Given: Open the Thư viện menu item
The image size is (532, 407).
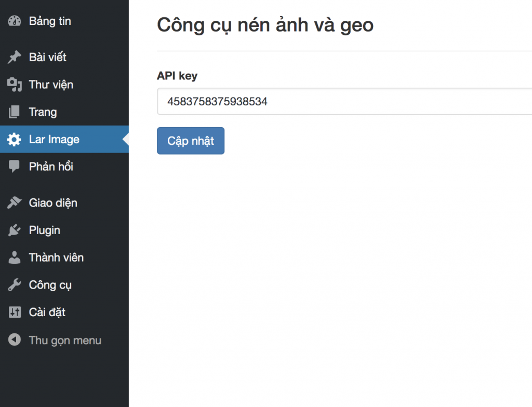Looking at the screenshot, I should tap(51, 85).
